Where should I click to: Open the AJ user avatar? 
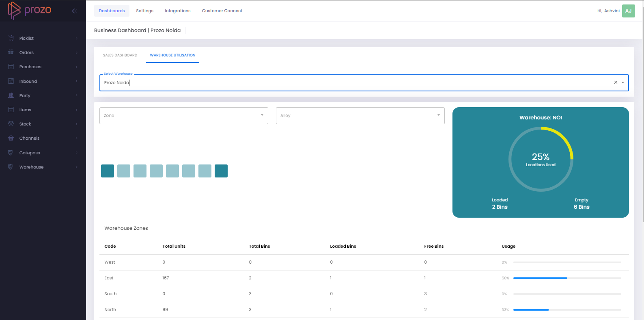[x=628, y=11]
